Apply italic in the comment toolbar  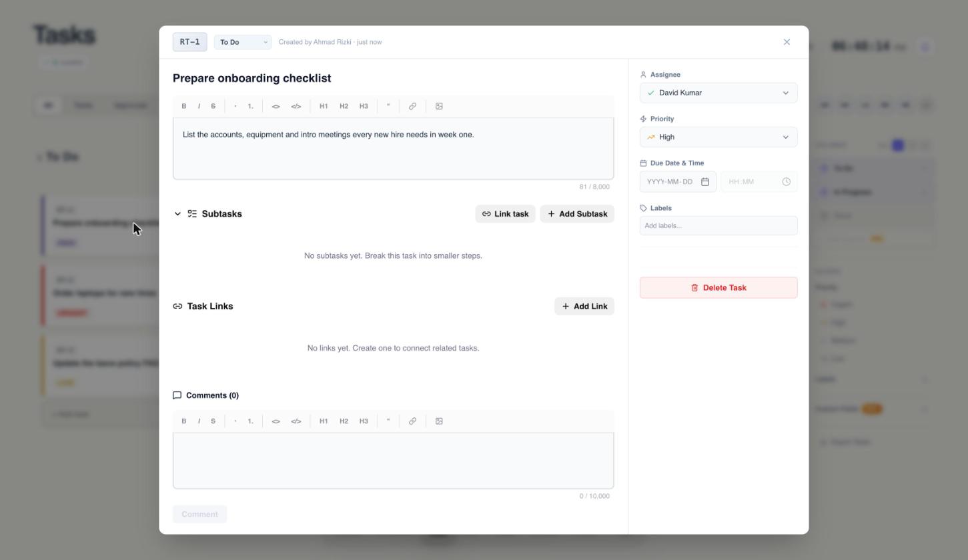[x=199, y=421]
